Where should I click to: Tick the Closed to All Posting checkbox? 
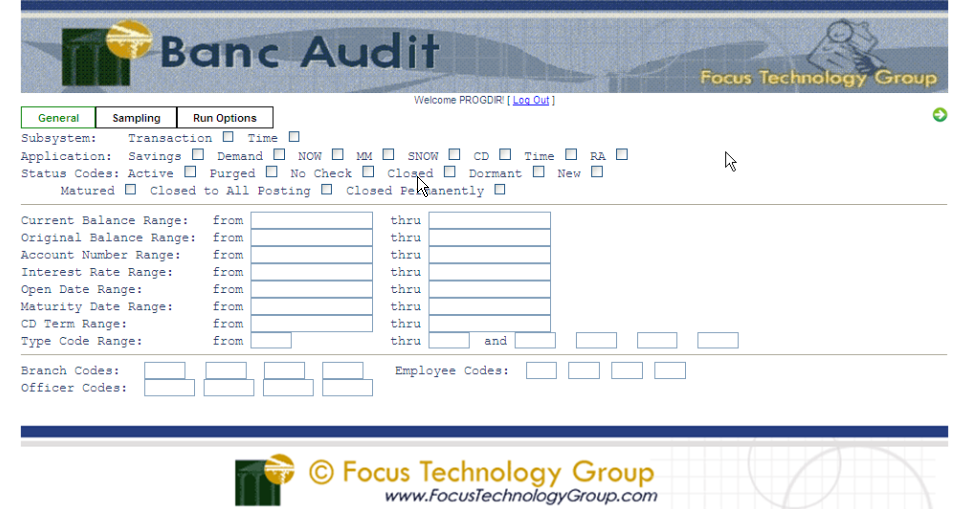327,189
